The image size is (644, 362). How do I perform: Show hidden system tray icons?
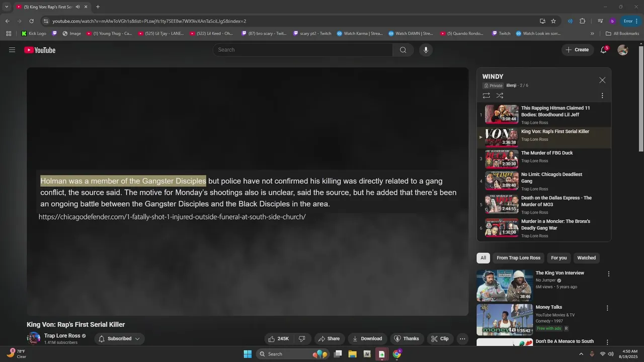pyautogui.click(x=581, y=354)
